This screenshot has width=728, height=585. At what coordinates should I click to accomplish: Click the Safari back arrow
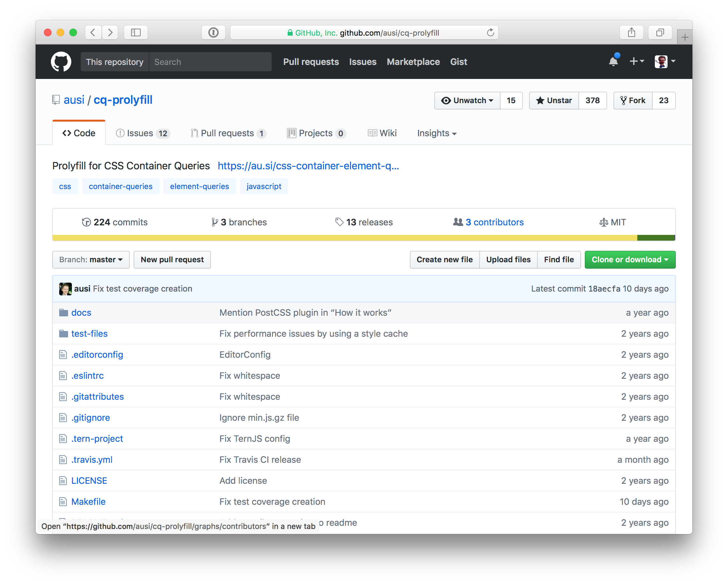click(93, 32)
